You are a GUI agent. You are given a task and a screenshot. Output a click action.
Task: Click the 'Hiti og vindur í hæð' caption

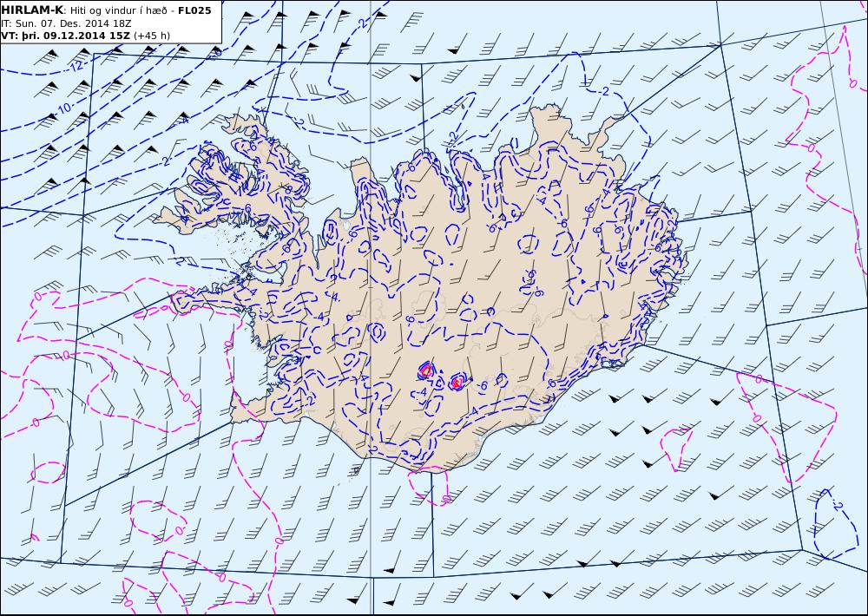(x=117, y=11)
